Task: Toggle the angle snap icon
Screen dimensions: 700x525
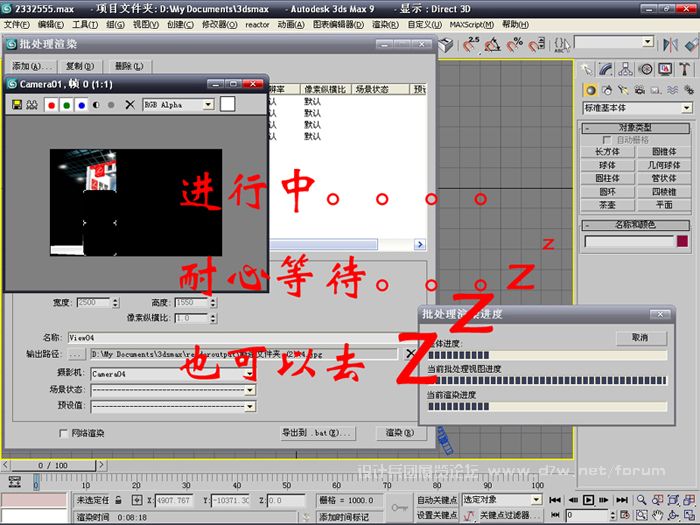Action: 493,45
